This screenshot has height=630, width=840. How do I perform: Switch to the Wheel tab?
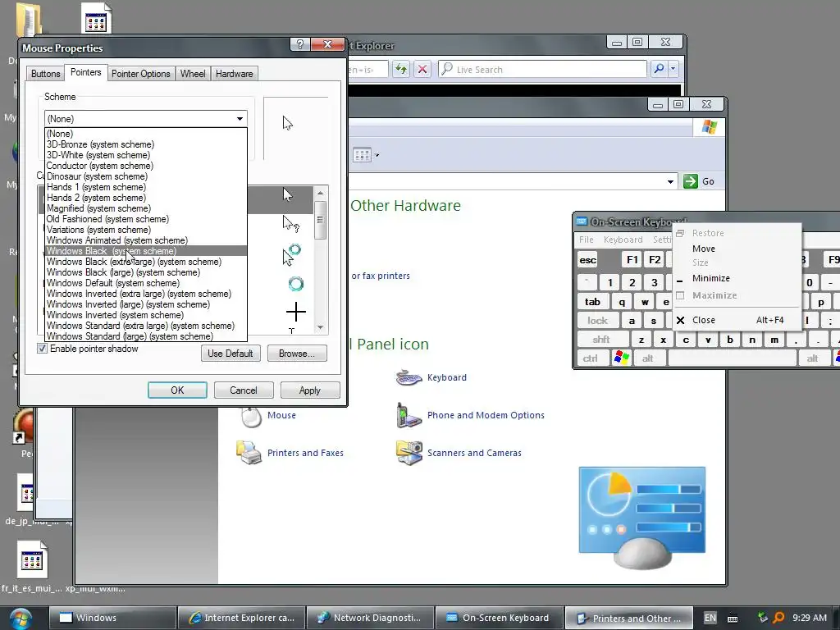click(193, 74)
